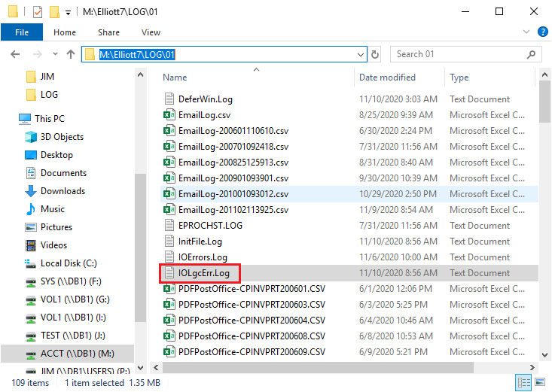This screenshot has width=552, height=392.
Task: Switch to Large icons view layout
Action: (x=540, y=382)
